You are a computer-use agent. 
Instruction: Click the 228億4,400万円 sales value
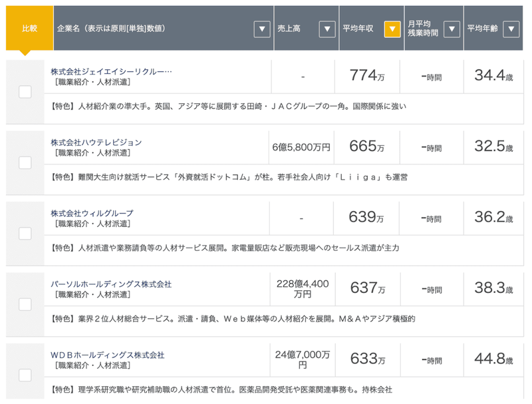click(x=303, y=289)
